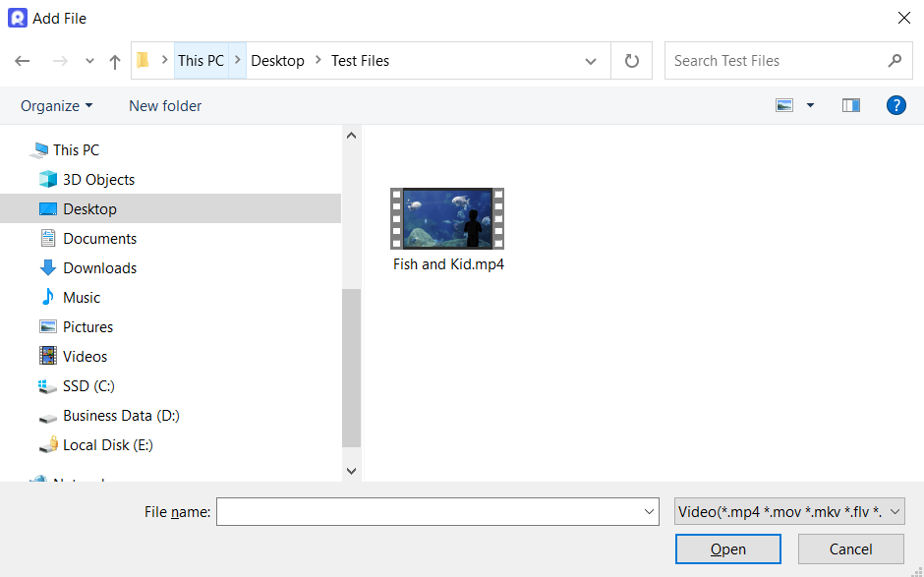Click the search magnifier icon
Image resolution: width=924 pixels, height=577 pixels.
(x=895, y=60)
